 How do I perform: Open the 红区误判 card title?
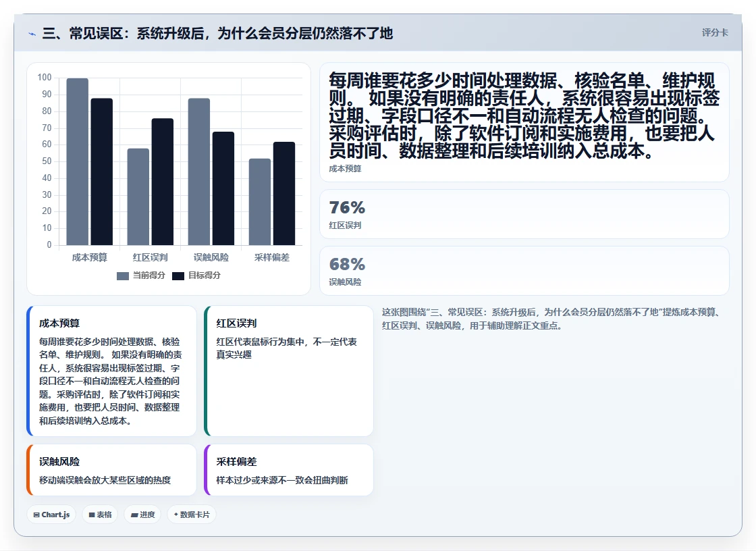tap(236, 323)
